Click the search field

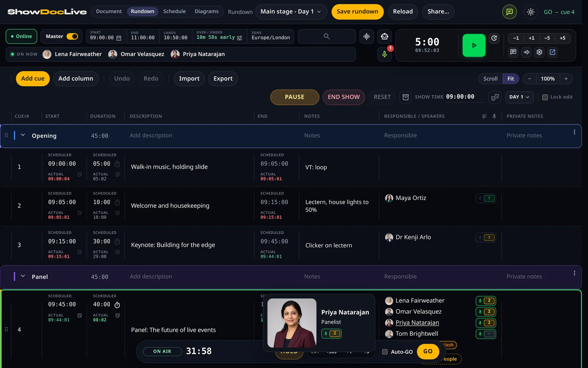(326, 36)
